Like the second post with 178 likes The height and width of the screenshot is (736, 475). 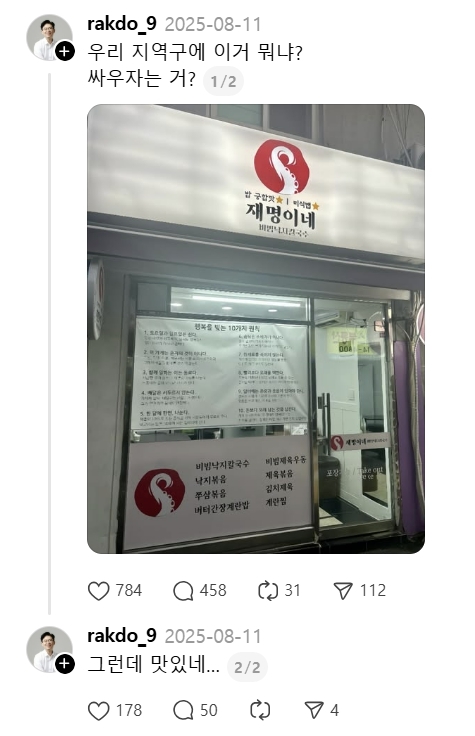tap(99, 711)
